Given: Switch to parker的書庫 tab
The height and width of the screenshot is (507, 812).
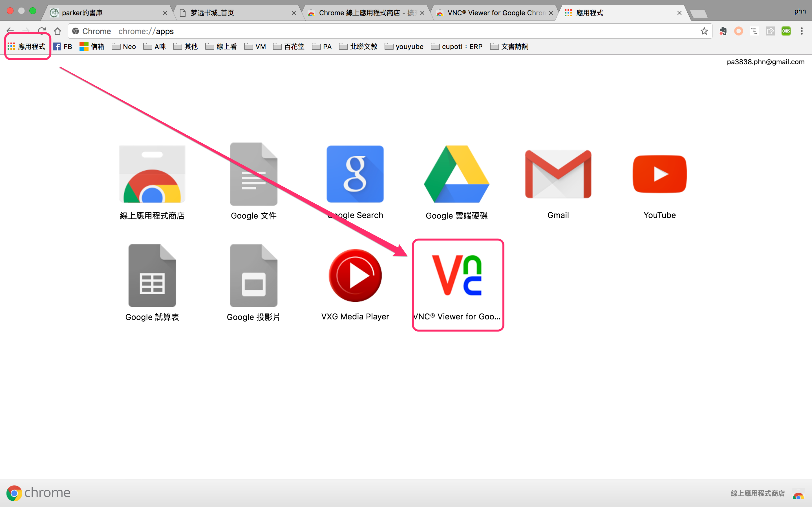Looking at the screenshot, I should tap(107, 13).
